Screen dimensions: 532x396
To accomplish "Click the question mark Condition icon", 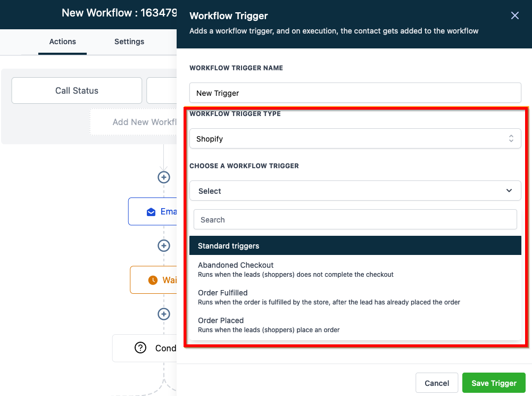I will point(140,348).
